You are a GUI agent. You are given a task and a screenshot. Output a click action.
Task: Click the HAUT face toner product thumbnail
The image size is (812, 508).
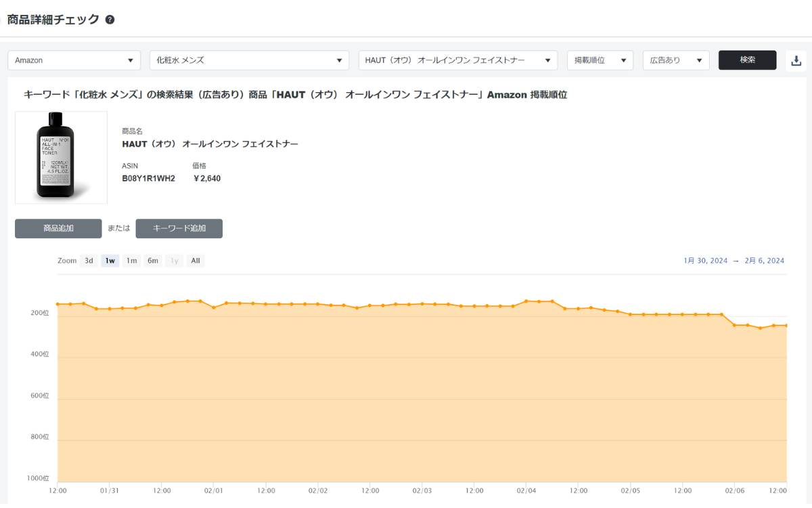[x=62, y=157]
